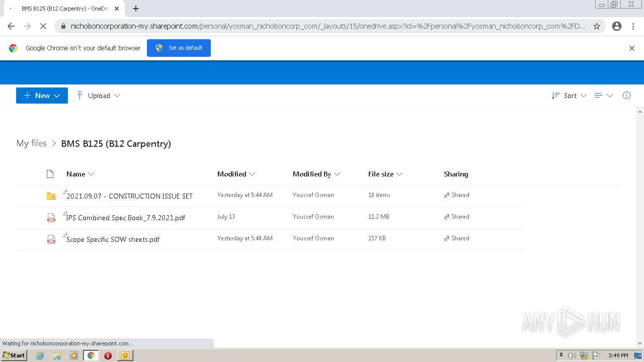This screenshot has height=362, width=644.
Task: Set Chrome as default browser
Action: pyautogui.click(x=179, y=48)
